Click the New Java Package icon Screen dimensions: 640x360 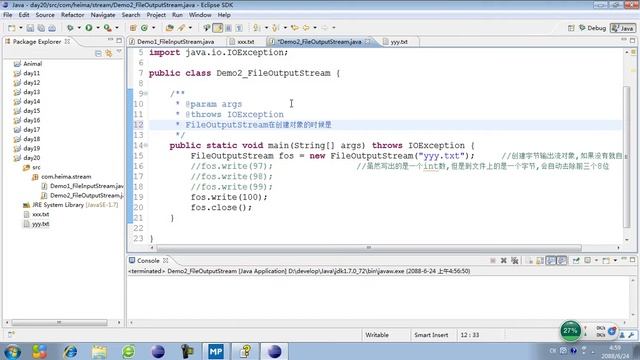133,28
